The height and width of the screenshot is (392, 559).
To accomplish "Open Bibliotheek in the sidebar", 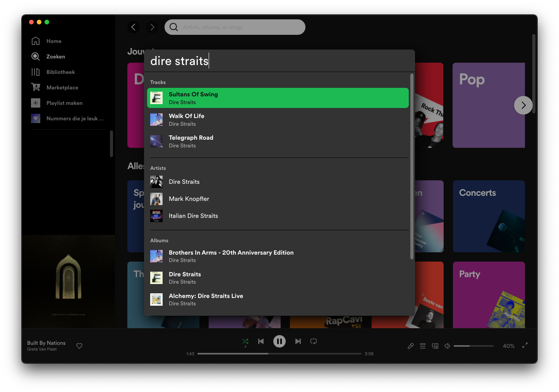I will [61, 72].
